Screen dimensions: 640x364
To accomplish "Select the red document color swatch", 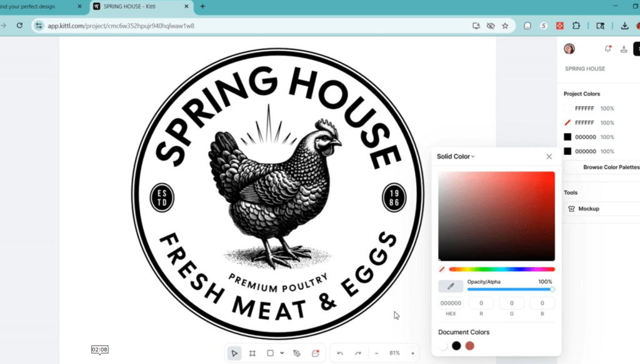I will (x=469, y=346).
